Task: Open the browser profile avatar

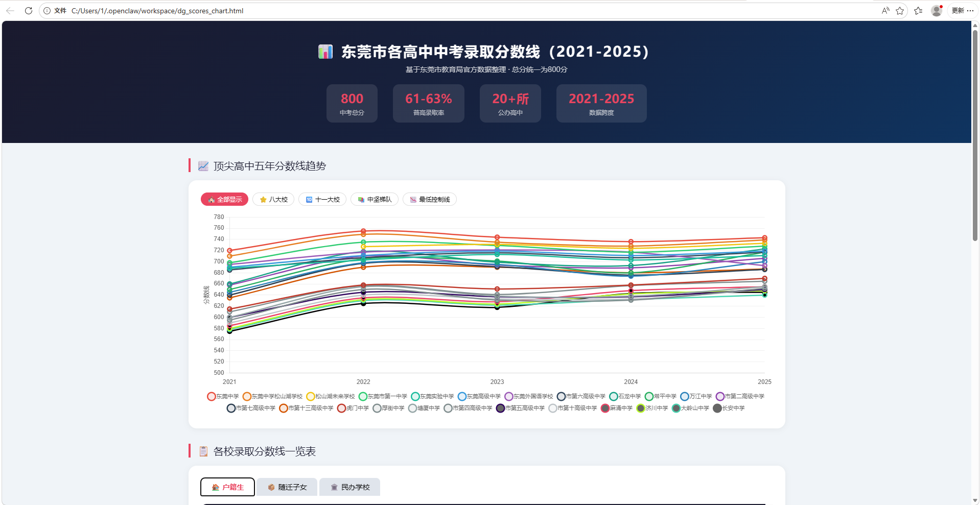Action: [x=937, y=11]
